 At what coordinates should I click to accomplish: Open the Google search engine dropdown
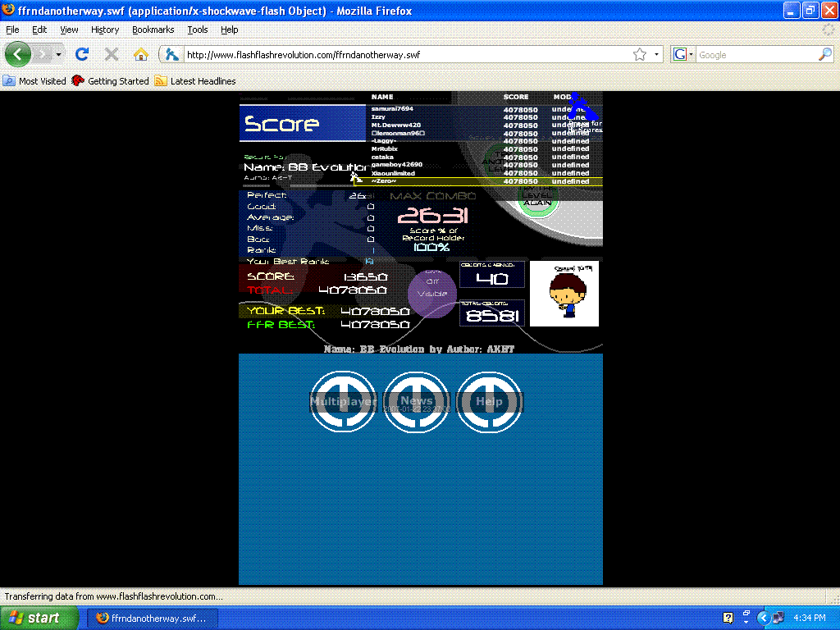click(683, 55)
